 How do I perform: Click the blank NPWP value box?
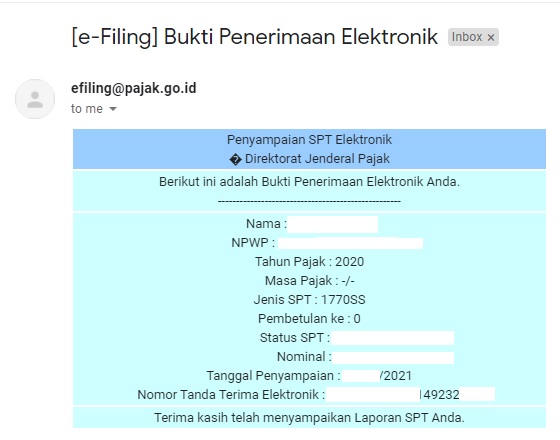[x=350, y=243]
